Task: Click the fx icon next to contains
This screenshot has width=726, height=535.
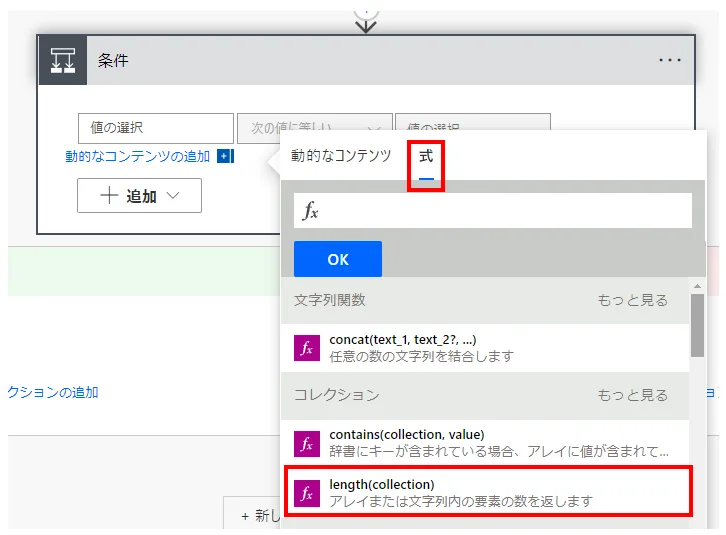Action: pos(307,443)
